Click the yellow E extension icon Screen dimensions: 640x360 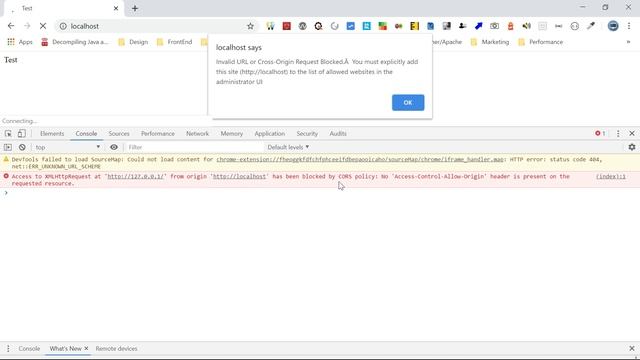(x=414, y=26)
